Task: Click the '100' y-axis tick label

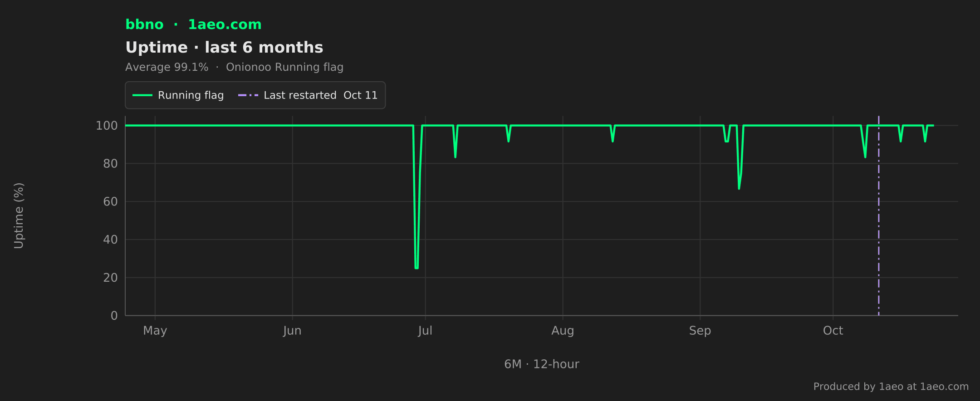Action: tap(107, 126)
